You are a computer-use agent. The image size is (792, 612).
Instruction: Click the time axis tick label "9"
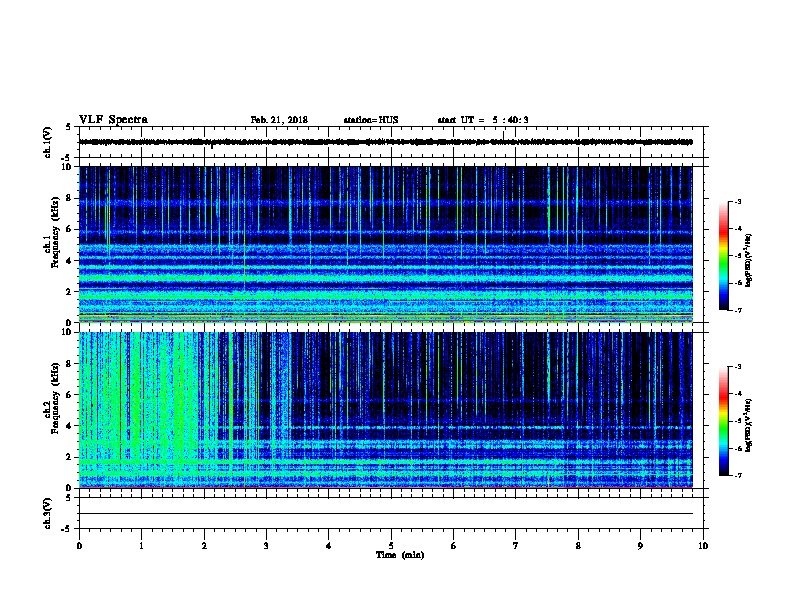[640, 546]
